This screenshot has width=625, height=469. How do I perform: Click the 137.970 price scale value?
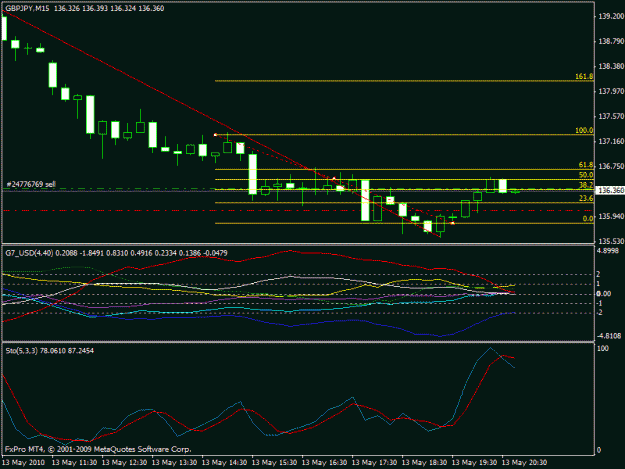pyautogui.click(x=611, y=91)
